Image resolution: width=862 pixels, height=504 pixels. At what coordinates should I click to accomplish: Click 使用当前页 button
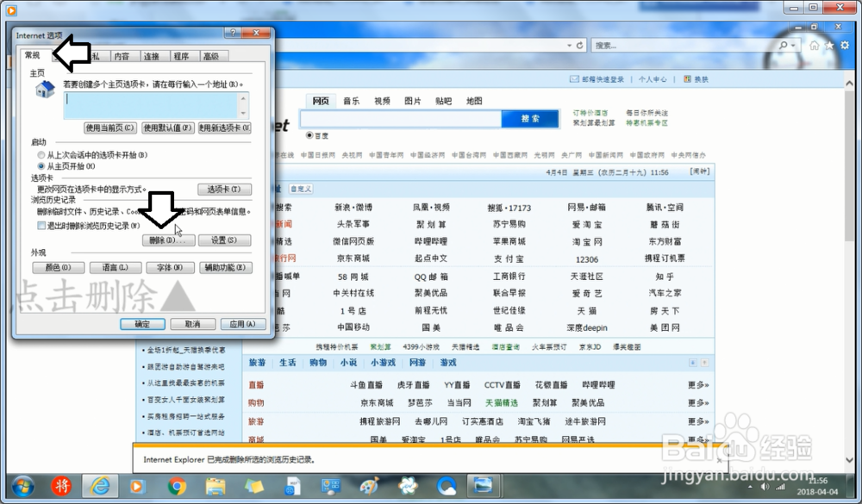click(x=110, y=128)
